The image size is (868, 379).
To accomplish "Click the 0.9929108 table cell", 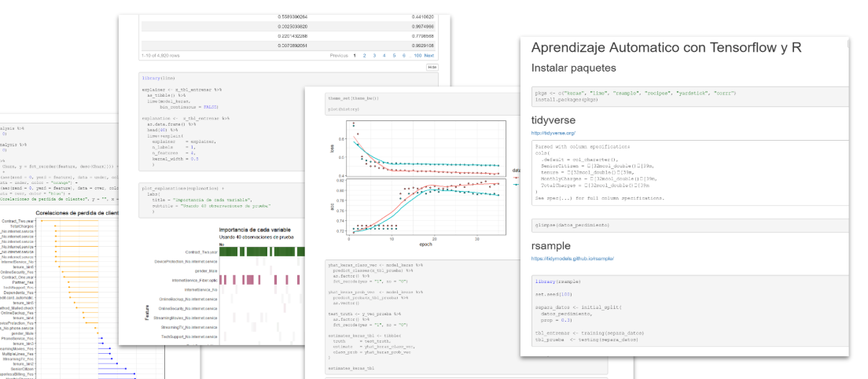I will (423, 46).
